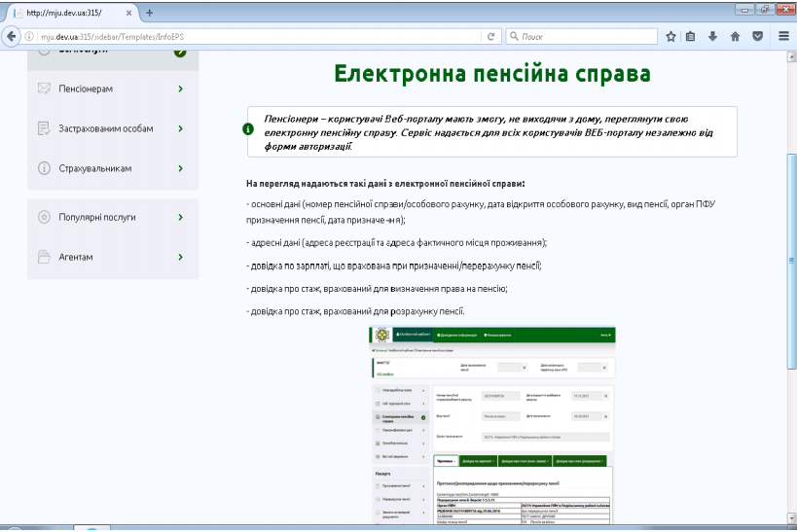Reload the page with the refresh icon

491,37
